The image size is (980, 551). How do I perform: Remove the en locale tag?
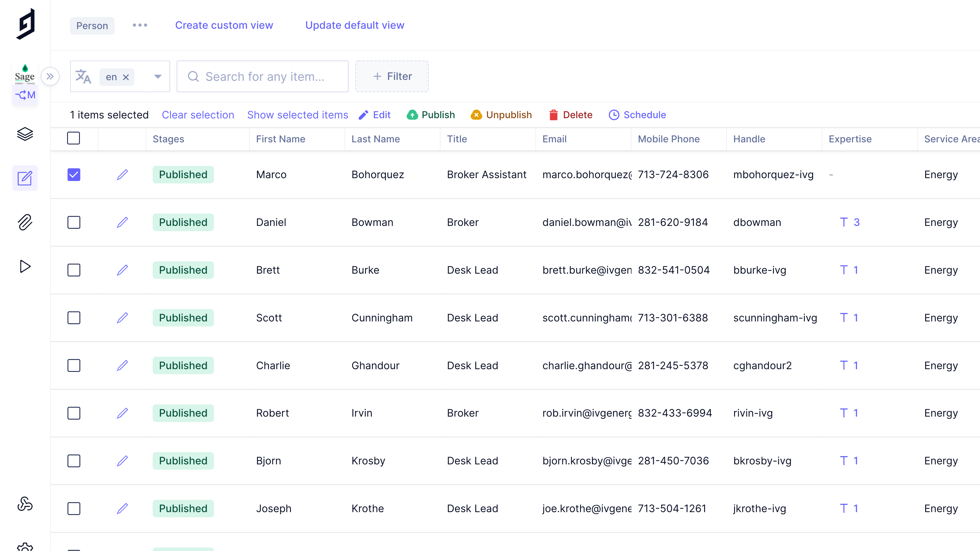click(126, 77)
